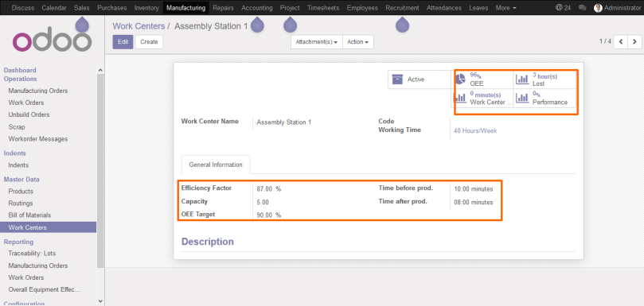Open the Attachment(s) dropdown
Screen dimensions: 644x306
[317, 42]
